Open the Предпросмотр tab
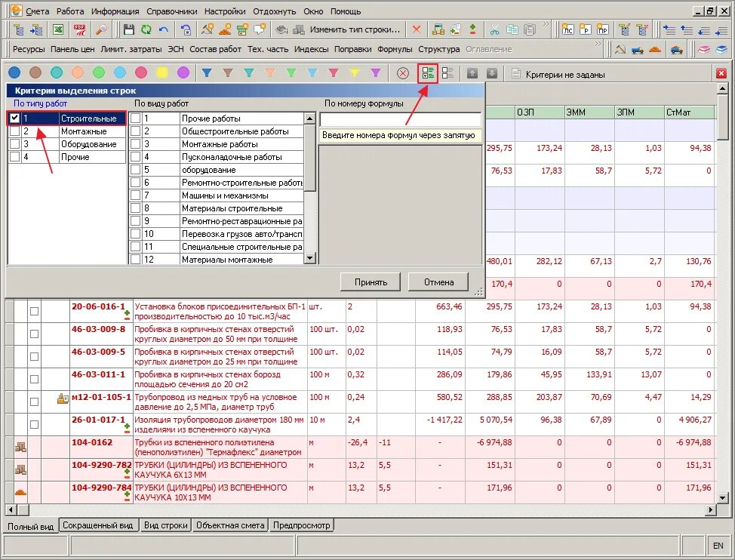 coord(301,525)
